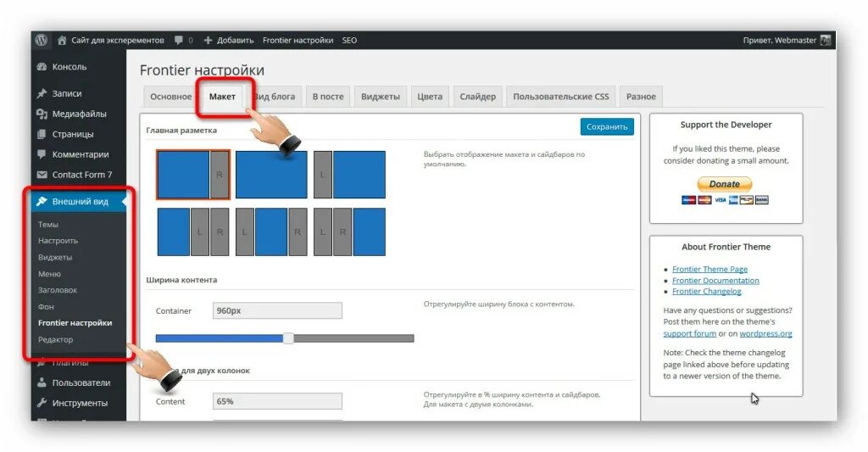Click the Сохранить button
The width and height of the screenshot is (868, 452).
[x=607, y=127]
